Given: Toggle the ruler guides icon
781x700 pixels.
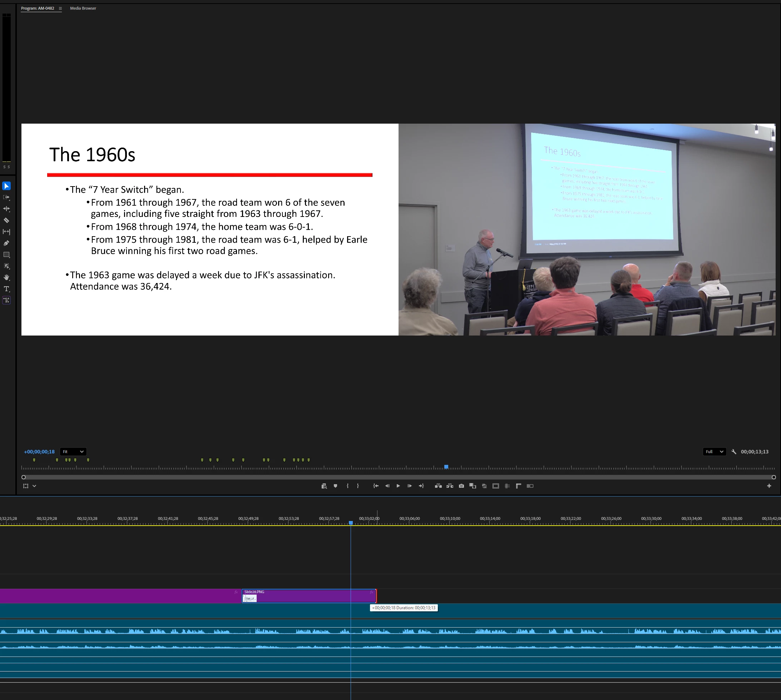Looking at the screenshot, I should point(518,486).
